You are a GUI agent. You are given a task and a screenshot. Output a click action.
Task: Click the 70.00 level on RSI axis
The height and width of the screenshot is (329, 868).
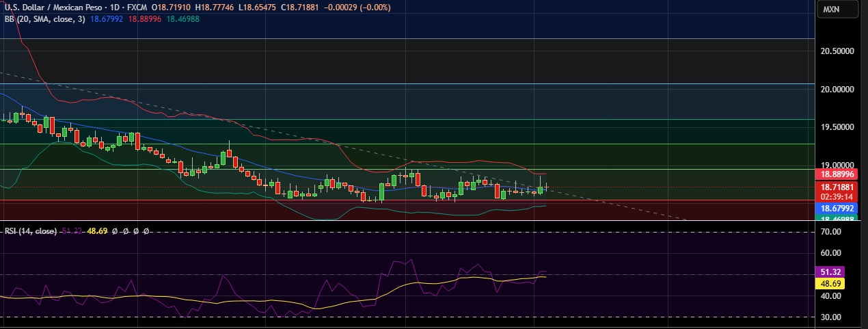click(x=830, y=233)
